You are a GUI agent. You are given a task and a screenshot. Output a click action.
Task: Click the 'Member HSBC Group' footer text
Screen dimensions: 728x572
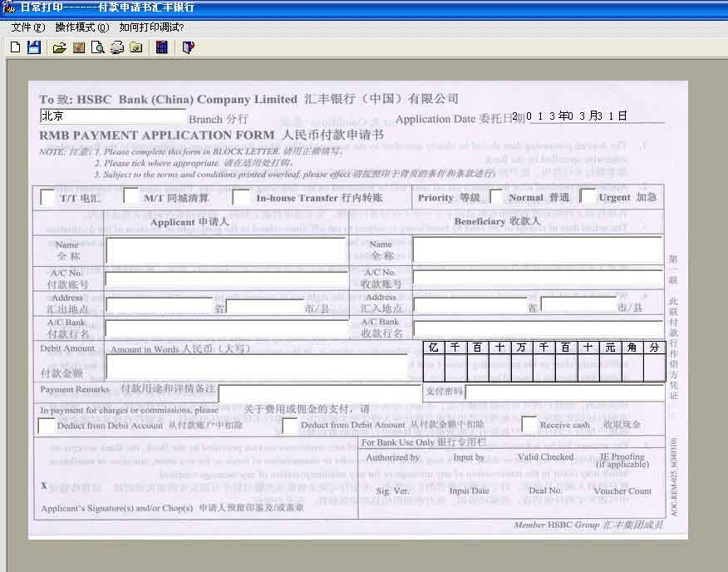pyautogui.click(x=588, y=525)
